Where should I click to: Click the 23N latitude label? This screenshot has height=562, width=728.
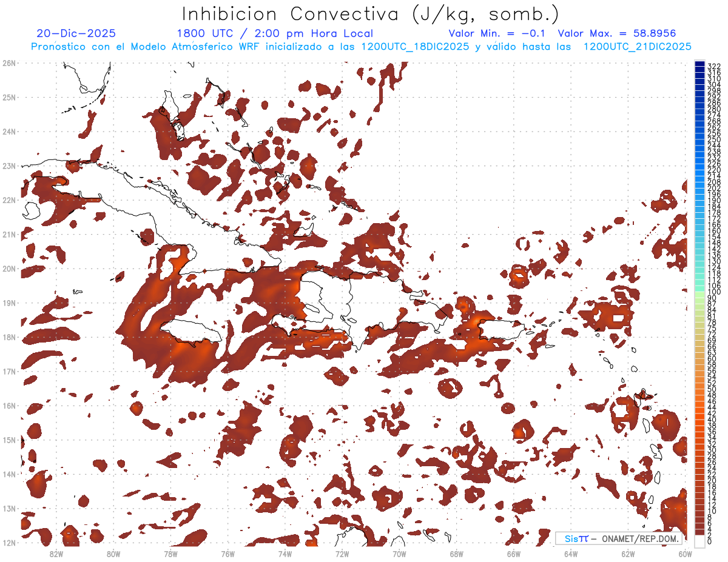[8, 166]
